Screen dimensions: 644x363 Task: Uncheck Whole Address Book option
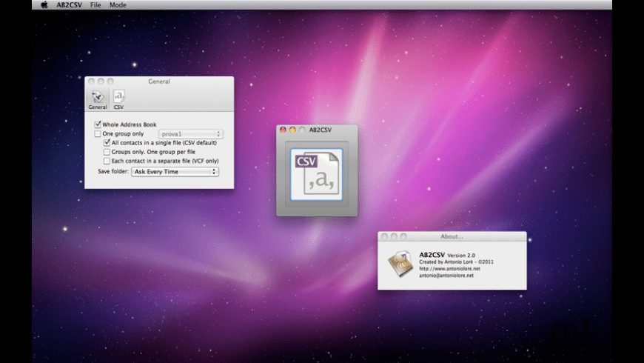pos(98,124)
